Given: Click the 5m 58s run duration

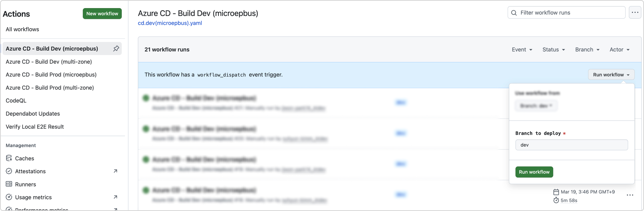Looking at the screenshot, I should pos(569,201).
